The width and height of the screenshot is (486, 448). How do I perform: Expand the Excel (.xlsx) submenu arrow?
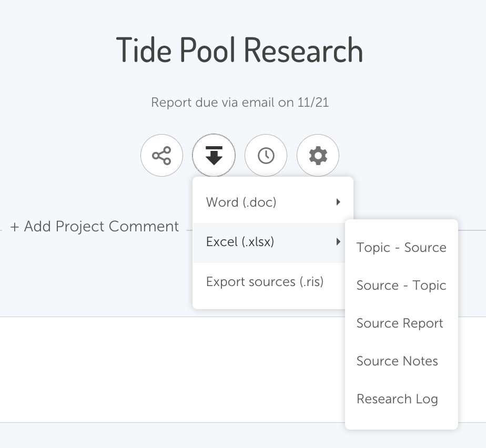click(338, 242)
